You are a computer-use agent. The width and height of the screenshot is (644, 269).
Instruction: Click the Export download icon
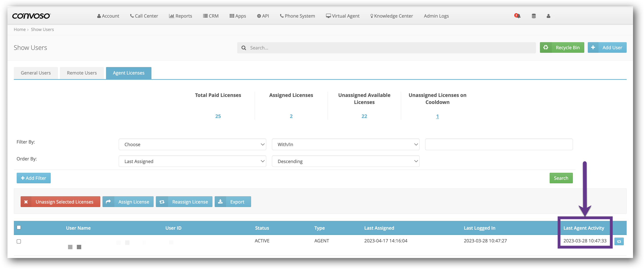point(220,202)
